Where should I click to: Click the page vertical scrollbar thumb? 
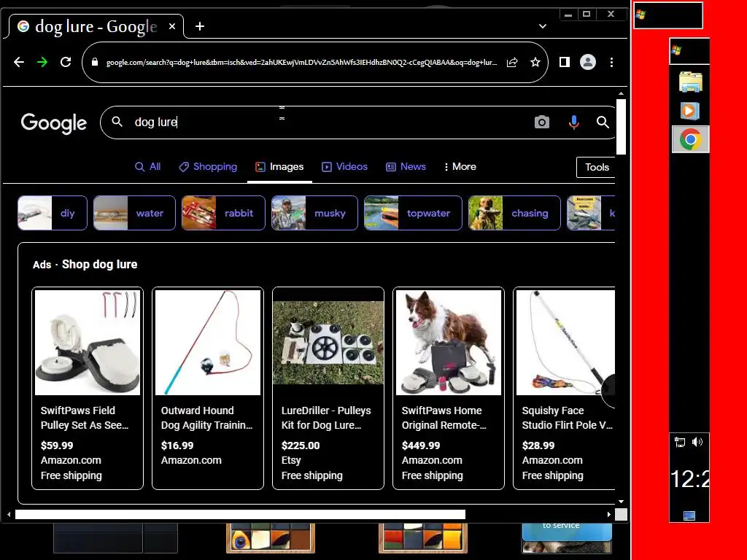click(x=621, y=127)
